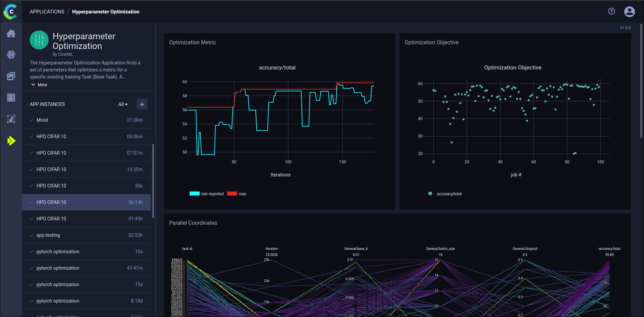The height and width of the screenshot is (317, 644).
Task: Click the Parallel Coordinates panel title
Action: click(x=193, y=223)
